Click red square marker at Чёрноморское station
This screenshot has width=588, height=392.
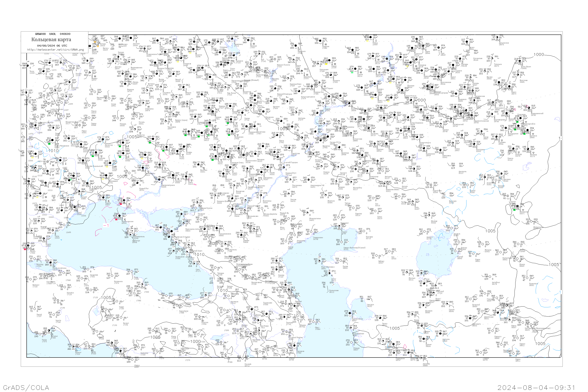tap(116, 219)
